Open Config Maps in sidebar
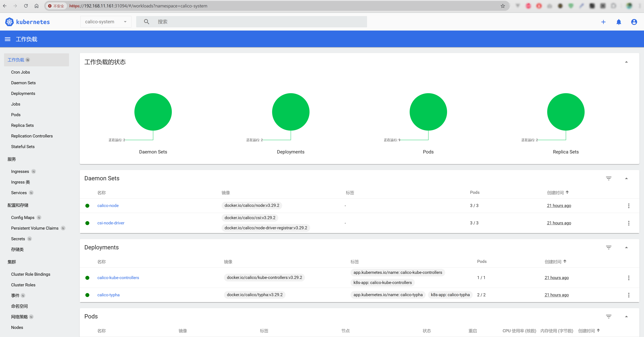 [23, 217]
